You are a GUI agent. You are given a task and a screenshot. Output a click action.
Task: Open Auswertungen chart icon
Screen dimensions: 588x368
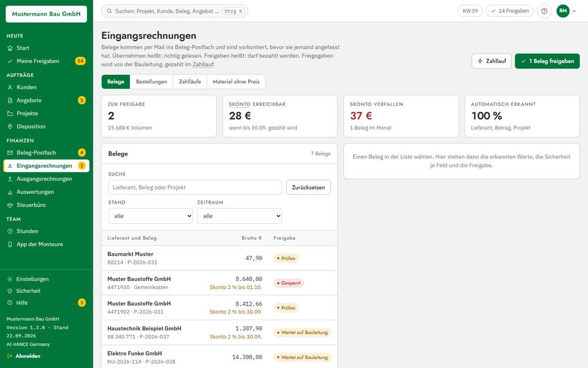10,192
